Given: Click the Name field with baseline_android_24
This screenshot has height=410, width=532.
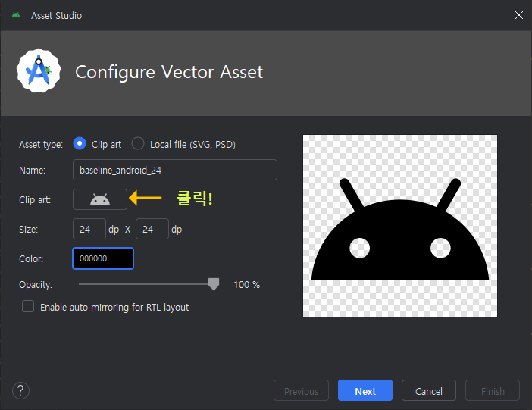Looking at the screenshot, I should (x=175, y=170).
